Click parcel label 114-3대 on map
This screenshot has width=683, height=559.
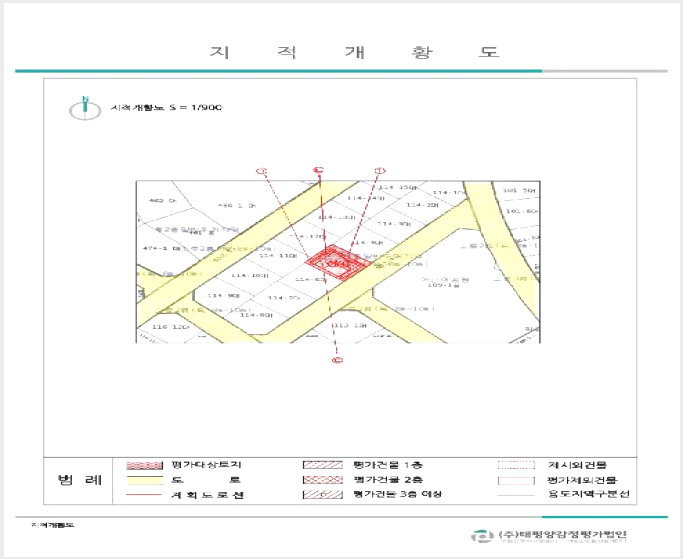click(394, 224)
